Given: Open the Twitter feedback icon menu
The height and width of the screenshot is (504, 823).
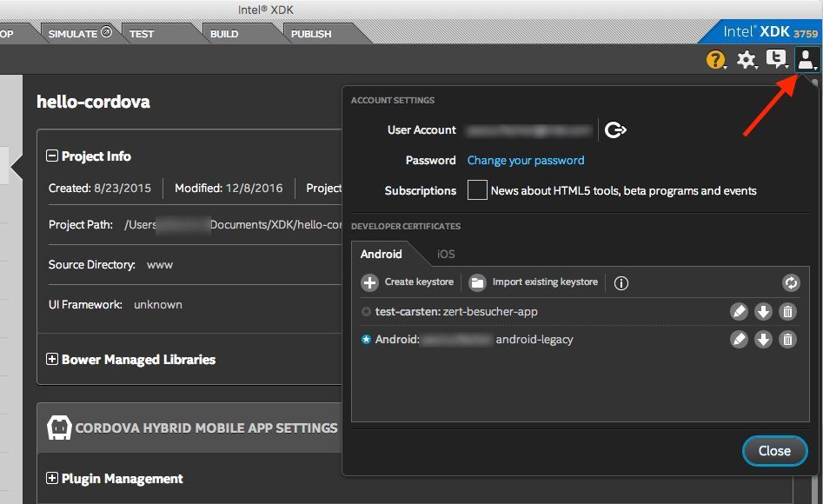Looking at the screenshot, I should click(776, 60).
